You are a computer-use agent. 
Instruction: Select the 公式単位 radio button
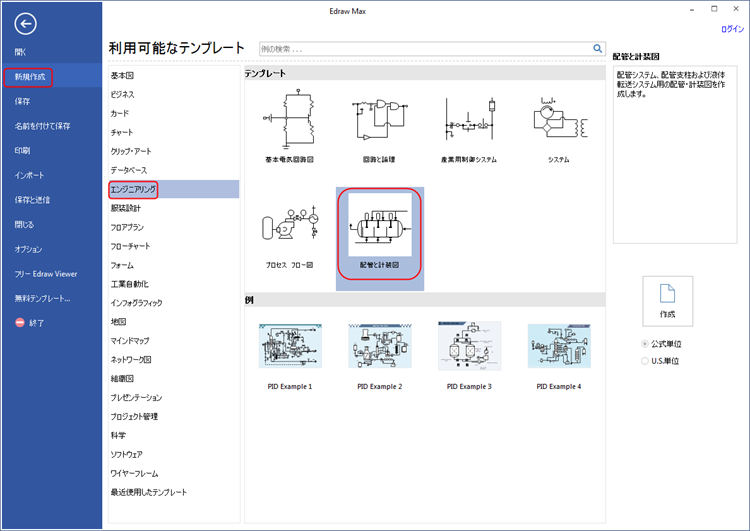pos(645,344)
